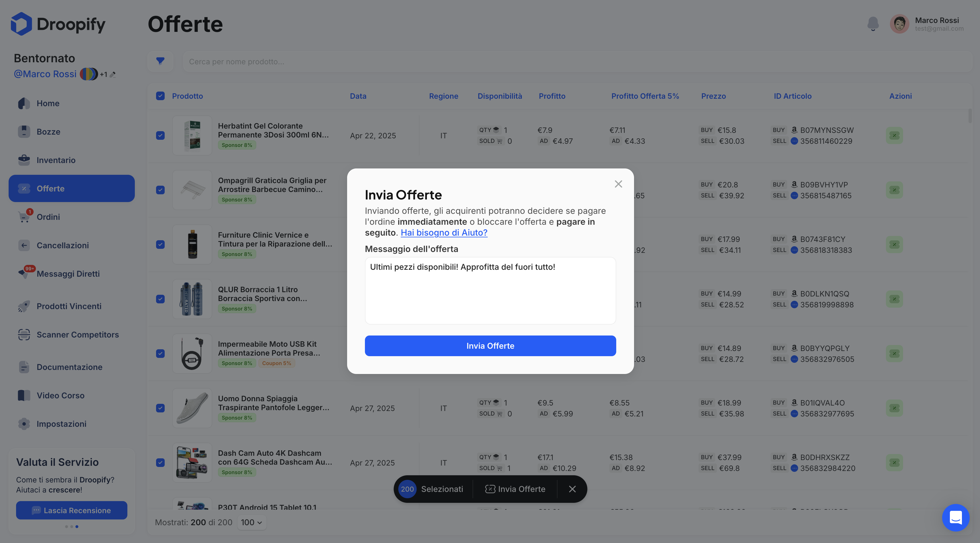The width and height of the screenshot is (980, 543).
Task: Uncheck Dash Cam Auto 4K row checkbox
Action: 160,463
